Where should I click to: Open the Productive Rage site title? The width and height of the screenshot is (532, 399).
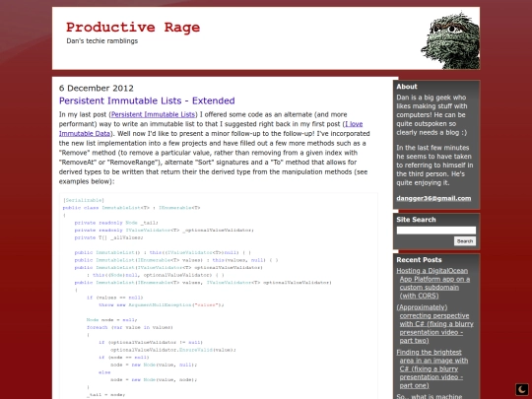click(x=133, y=28)
